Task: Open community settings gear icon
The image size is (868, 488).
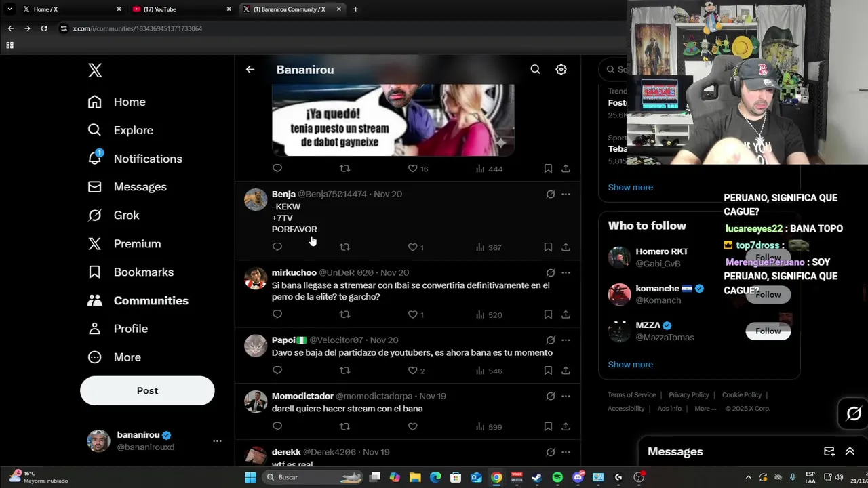Action: pos(561,69)
